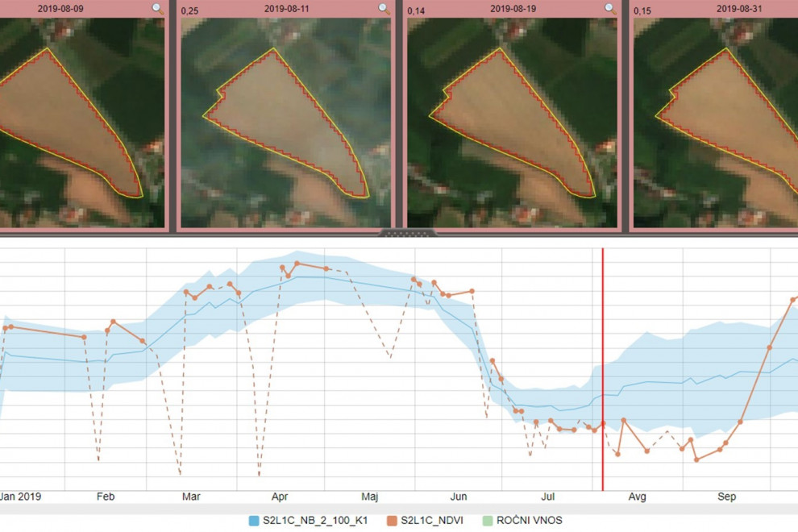798x532 pixels.
Task: Click the red vertical date marker line
Action: [603, 369]
